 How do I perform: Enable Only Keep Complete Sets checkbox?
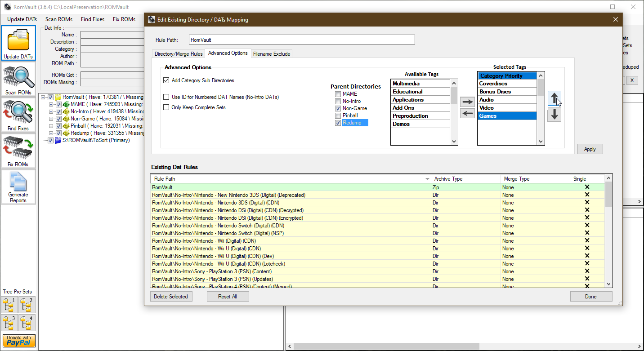(x=166, y=107)
